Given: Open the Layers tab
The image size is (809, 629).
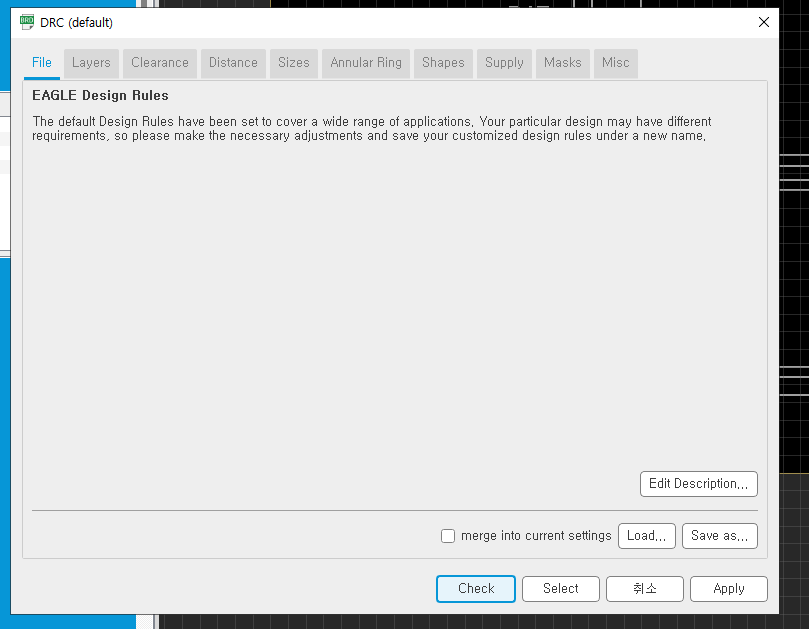Looking at the screenshot, I should point(91,63).
